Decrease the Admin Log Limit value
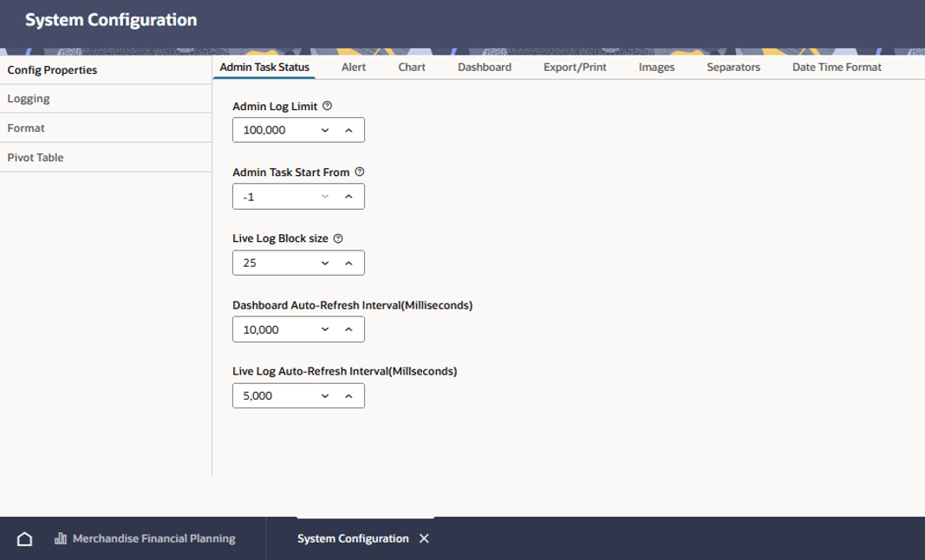The width and height of the screenshot is (925, 560). pyautogui.click(x=325, y=130)
